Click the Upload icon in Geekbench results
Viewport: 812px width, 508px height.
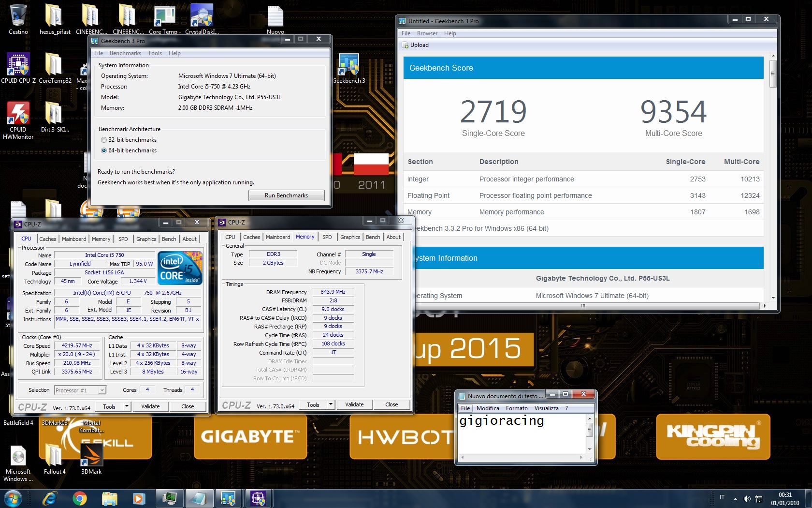click(405, 45)
